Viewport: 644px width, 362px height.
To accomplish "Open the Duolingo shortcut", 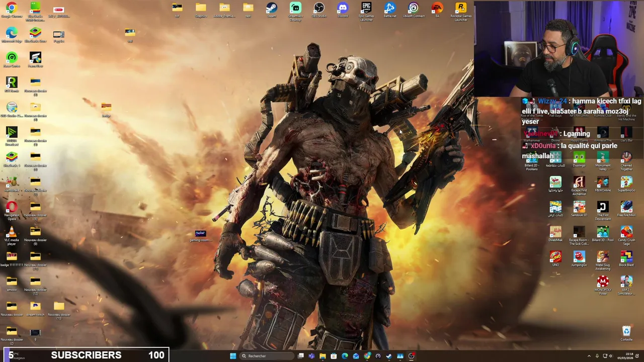I will [579, 160].
